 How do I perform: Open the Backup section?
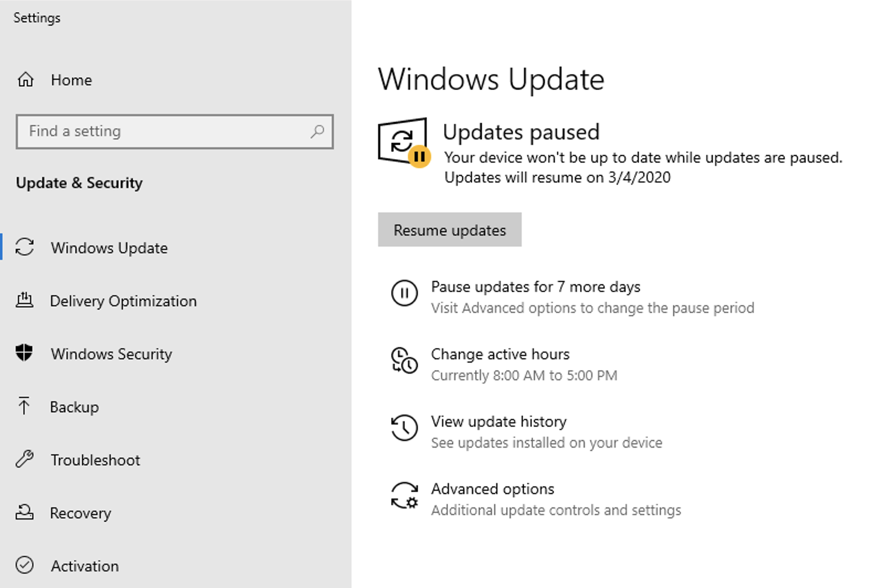74,407
